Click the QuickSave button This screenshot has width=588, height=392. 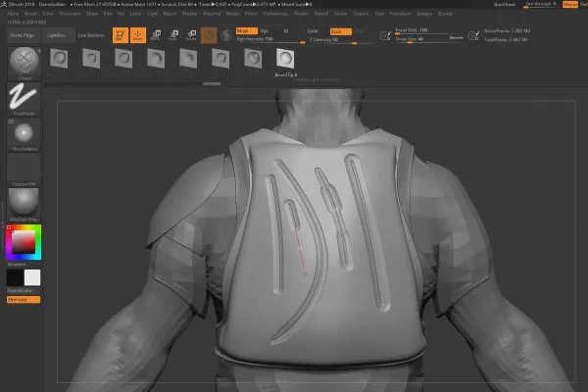tap(505, 5)
